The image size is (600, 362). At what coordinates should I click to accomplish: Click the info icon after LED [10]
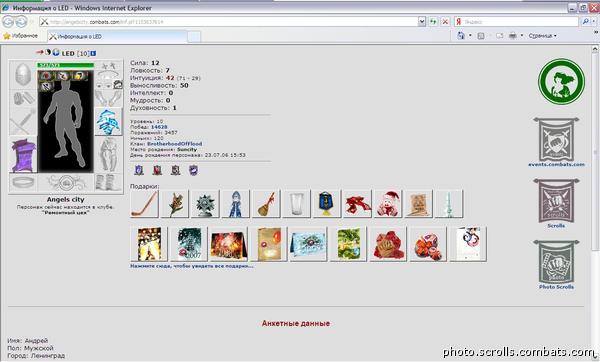pyautogui.click(x=93, y=53)
